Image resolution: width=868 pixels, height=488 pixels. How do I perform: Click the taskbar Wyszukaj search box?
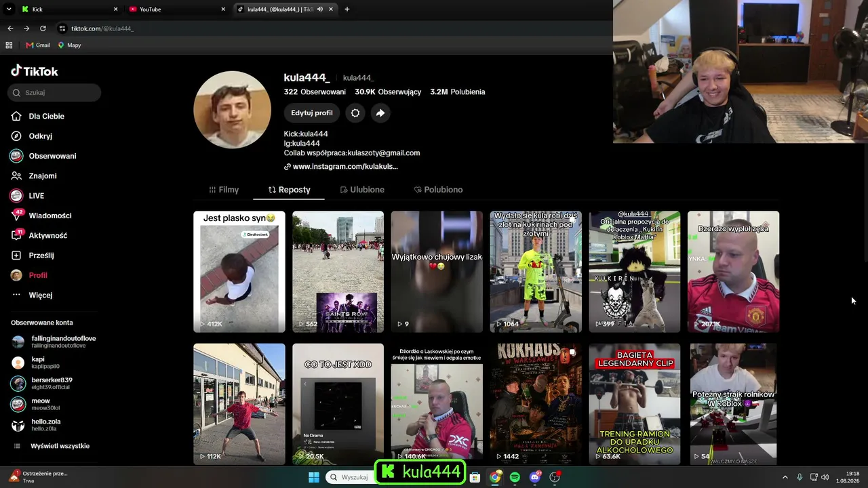tap(349, 477)
